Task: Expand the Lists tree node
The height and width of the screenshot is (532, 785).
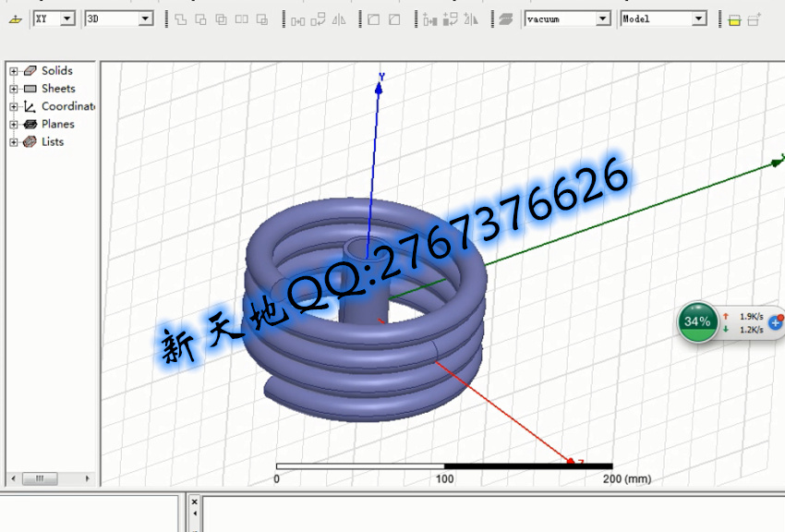Action: (x=14, y=142)
